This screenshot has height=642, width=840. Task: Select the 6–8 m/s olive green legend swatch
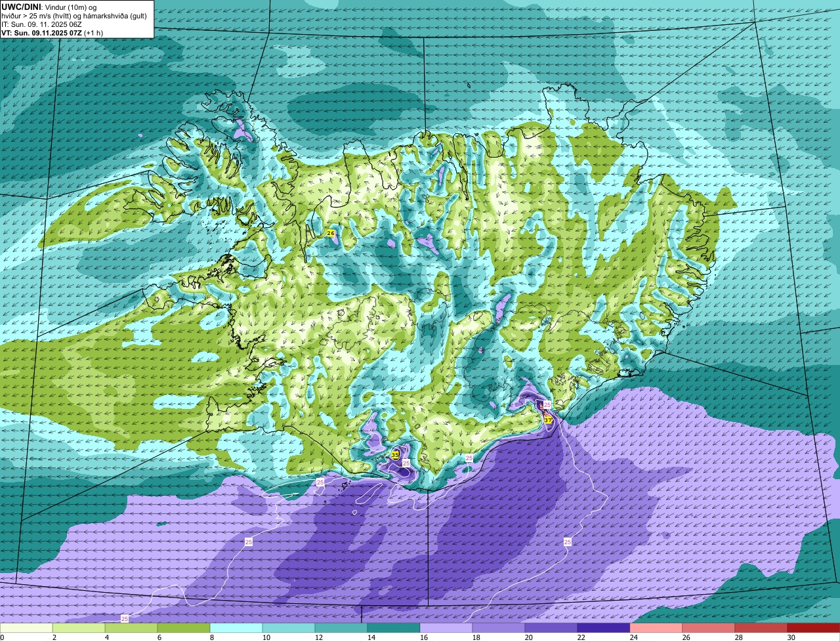click(x=184, y=628)
